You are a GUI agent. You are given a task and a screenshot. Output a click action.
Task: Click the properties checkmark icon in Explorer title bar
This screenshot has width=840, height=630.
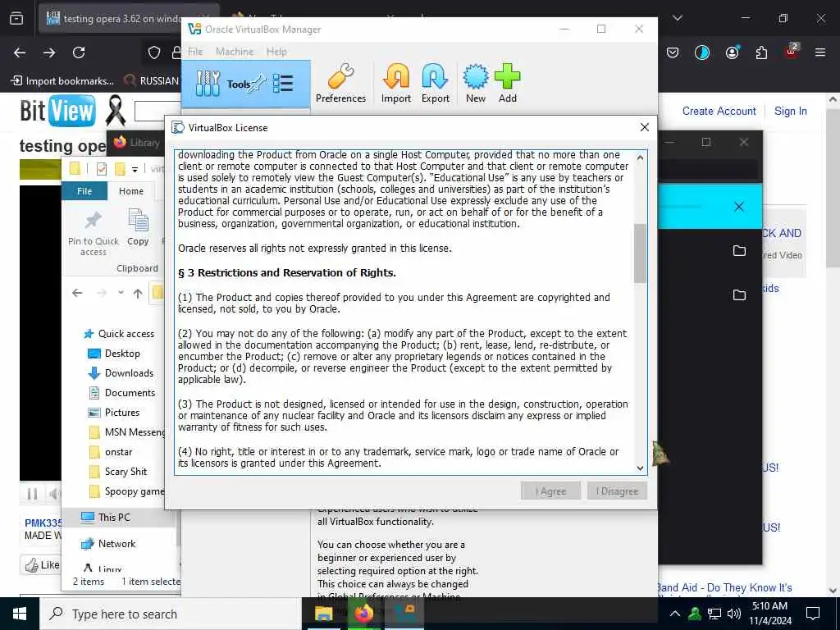click(x=101, y=169)
